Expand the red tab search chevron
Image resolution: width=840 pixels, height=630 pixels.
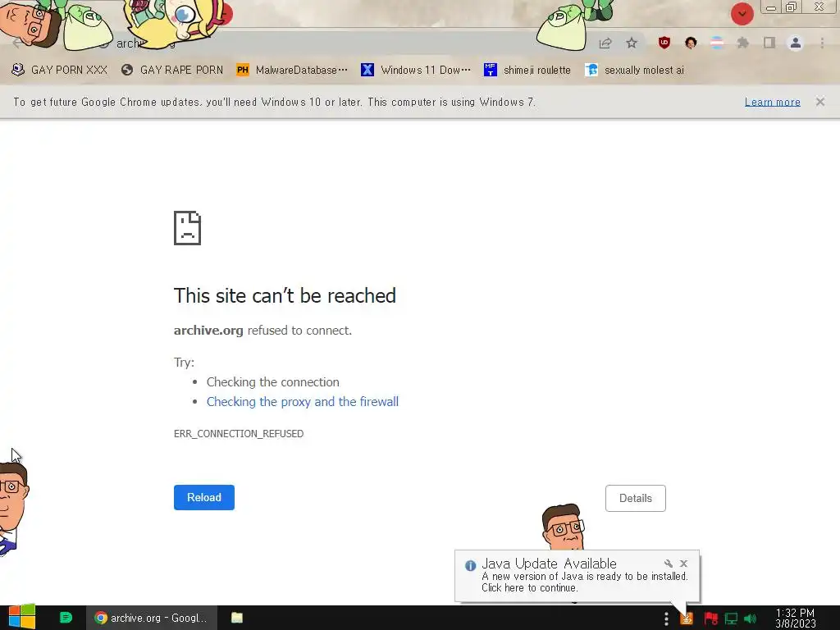pyautogui.click(x=742, y=14)
